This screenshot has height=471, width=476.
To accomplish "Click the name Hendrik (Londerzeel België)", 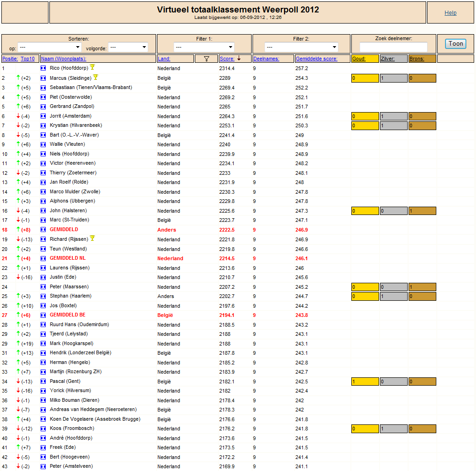I will coord(80,353).
